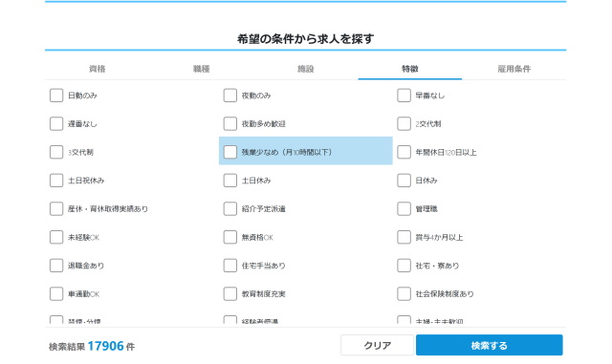Enable the 退職金あり filter
Screen dimensions: 612x364
tap(56, 266)
